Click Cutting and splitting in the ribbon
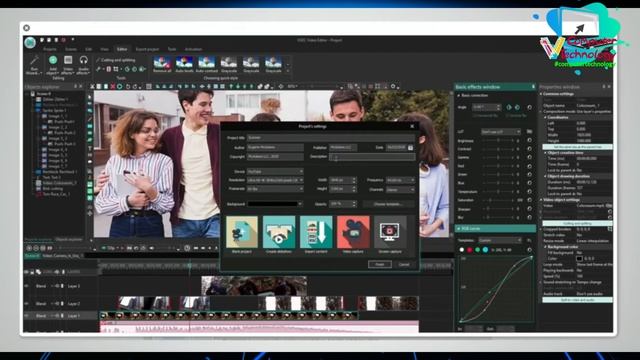 (x=116, y=60)
